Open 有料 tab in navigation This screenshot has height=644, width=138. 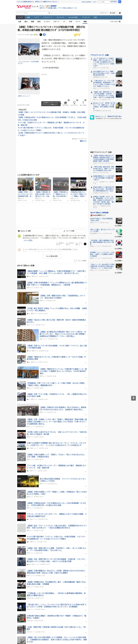[x=95, y=17]
